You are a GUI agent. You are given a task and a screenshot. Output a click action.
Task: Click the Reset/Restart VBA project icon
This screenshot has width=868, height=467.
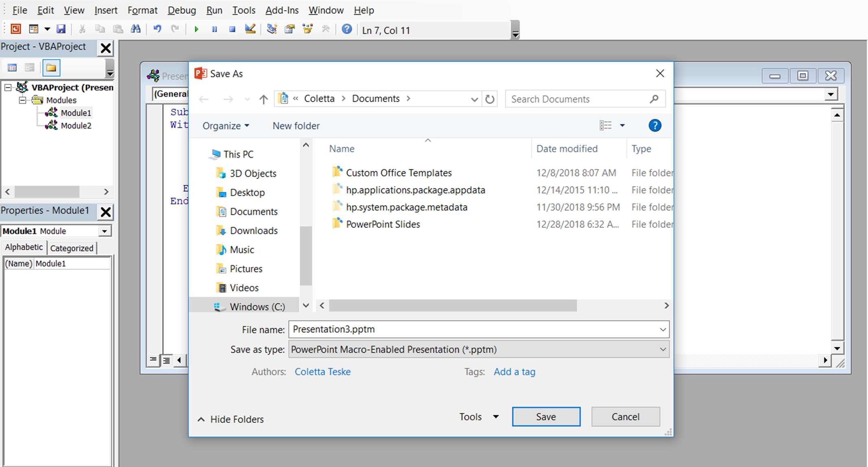coord(232,30)
